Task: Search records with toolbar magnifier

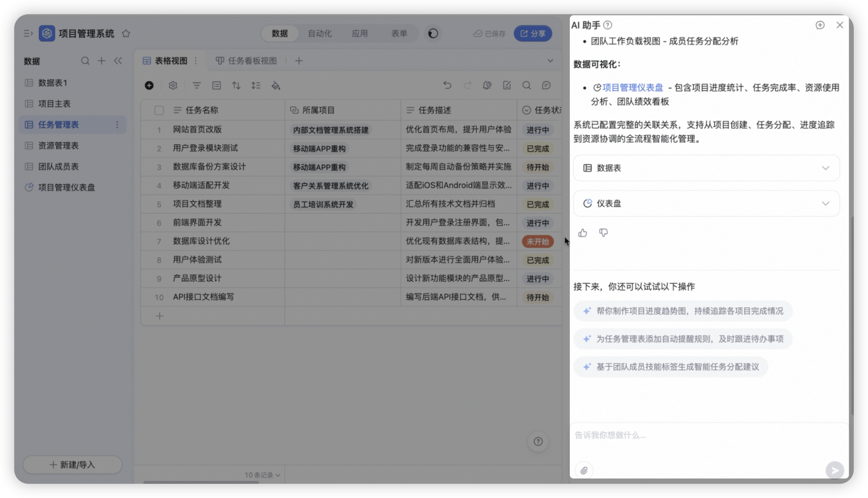Action: pyautogui.click(x=526, y=85)
